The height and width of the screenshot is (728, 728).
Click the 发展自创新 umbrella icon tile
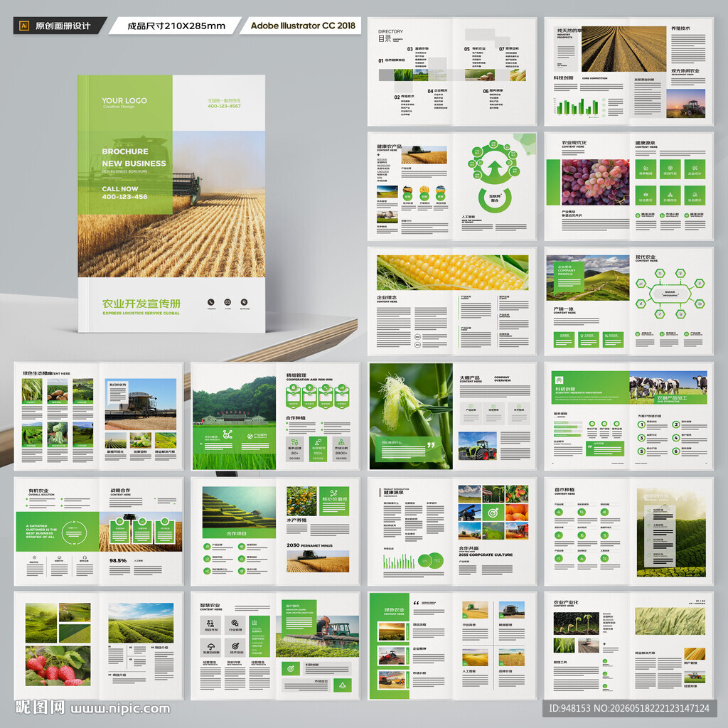pyautogui.click(x=210, y=647)
